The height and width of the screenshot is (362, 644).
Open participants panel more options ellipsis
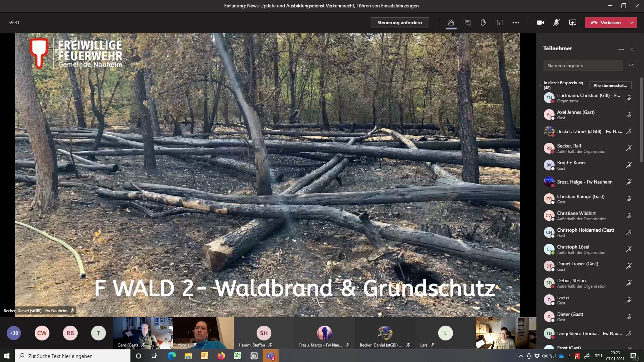tap(621, 50)
